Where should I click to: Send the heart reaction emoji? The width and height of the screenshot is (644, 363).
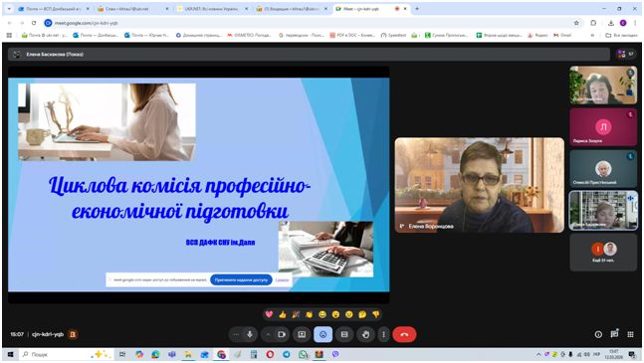coord(269,314)
